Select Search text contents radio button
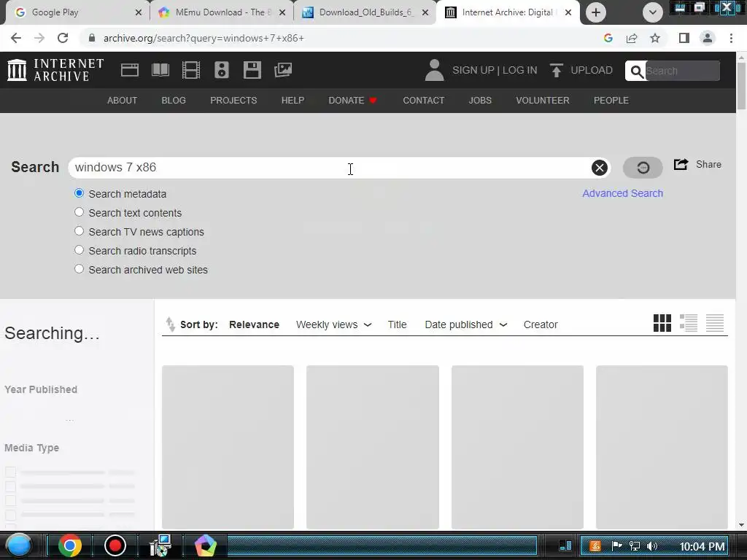The image size is (747, 560). [79, 212]
